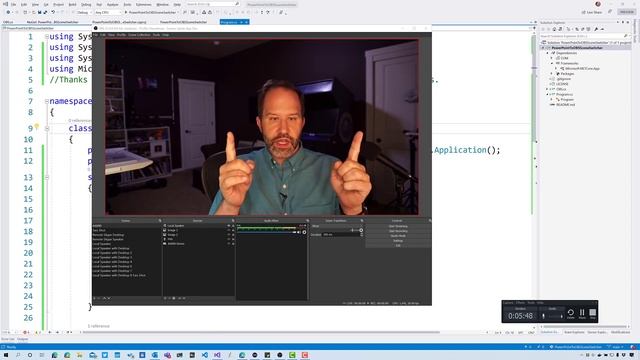Image resolution: width=640 pixels, height=360 pixels.
Task: Switch to Visual Studio Code from the taskbar
Action: point(204,355)
